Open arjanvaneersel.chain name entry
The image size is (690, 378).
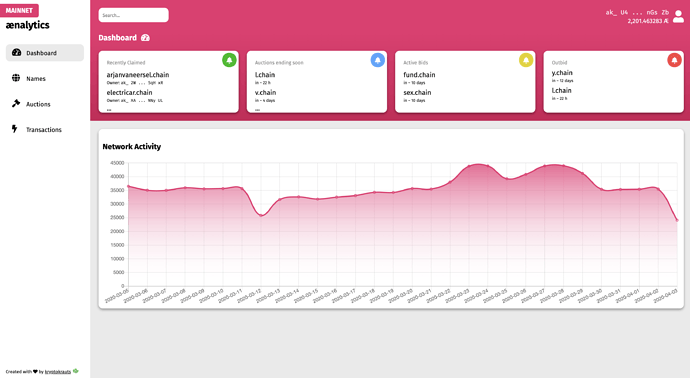click(138, 75)
